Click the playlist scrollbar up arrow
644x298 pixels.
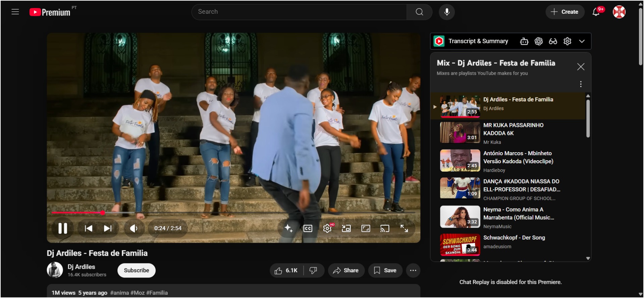588,96
